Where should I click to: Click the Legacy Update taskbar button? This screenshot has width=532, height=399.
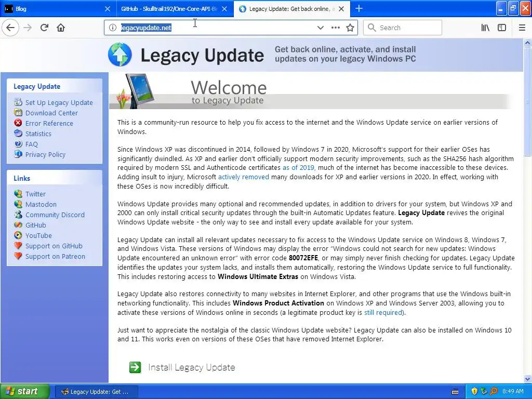pyautogui.click(x=96, y=392)
